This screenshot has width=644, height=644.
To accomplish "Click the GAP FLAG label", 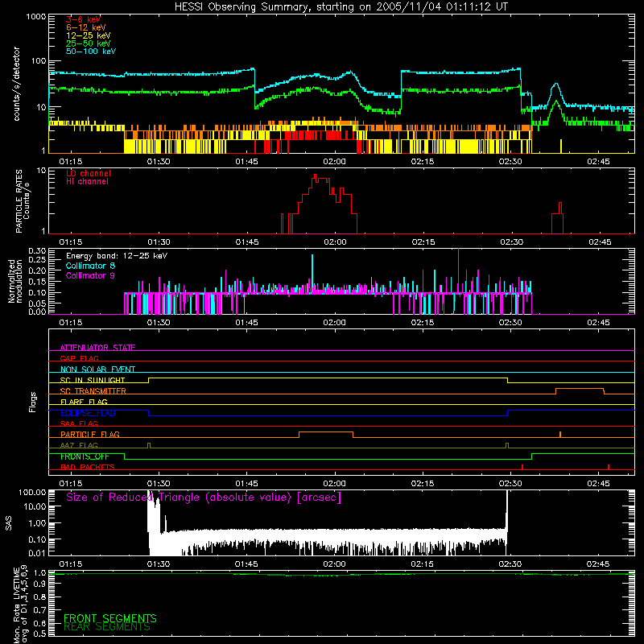I will (79, 358).
